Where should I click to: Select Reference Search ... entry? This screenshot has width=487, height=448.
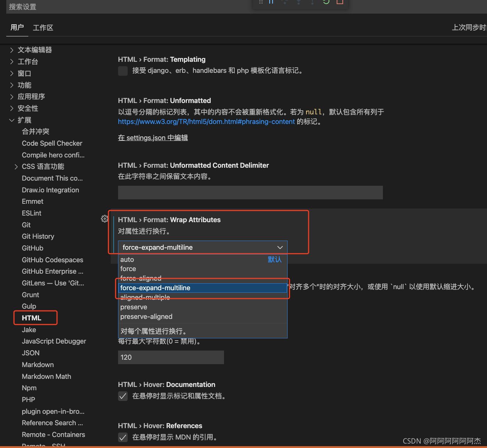(52, 423)
